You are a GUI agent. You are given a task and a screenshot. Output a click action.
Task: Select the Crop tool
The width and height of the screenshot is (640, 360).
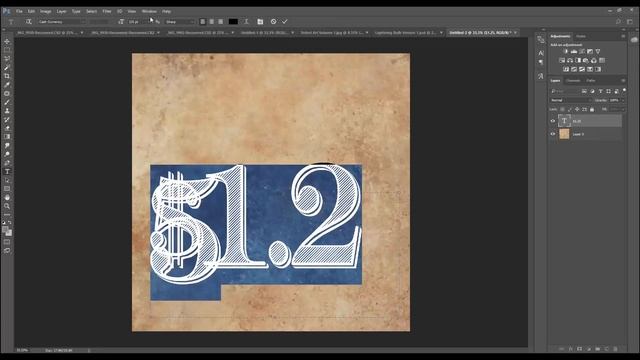(x=7, y=76)
